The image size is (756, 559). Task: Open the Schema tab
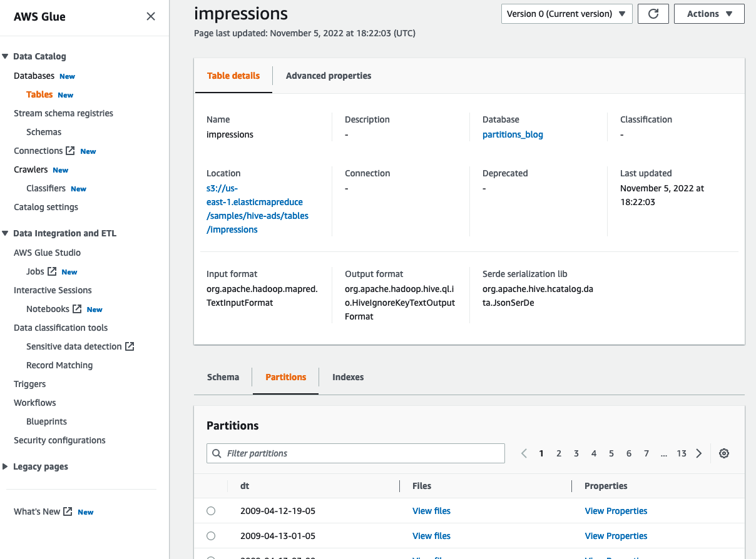pos(223,377)
